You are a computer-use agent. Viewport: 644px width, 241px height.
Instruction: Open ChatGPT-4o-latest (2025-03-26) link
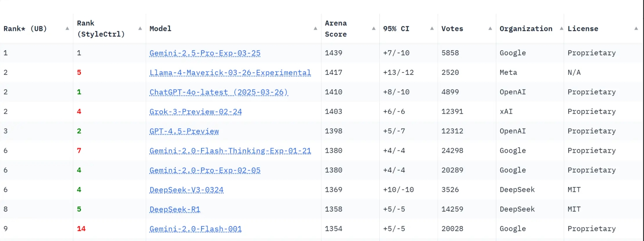[219, 92]
